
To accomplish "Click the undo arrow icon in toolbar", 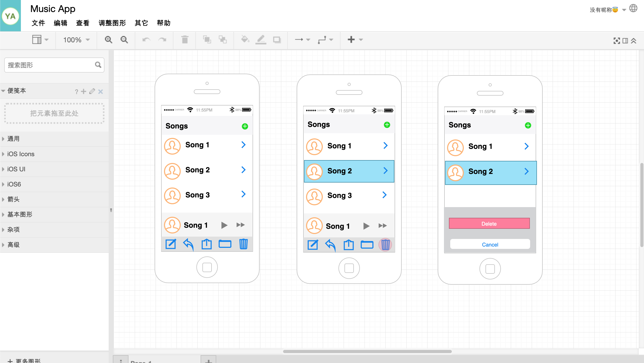I will pos(147,39).
